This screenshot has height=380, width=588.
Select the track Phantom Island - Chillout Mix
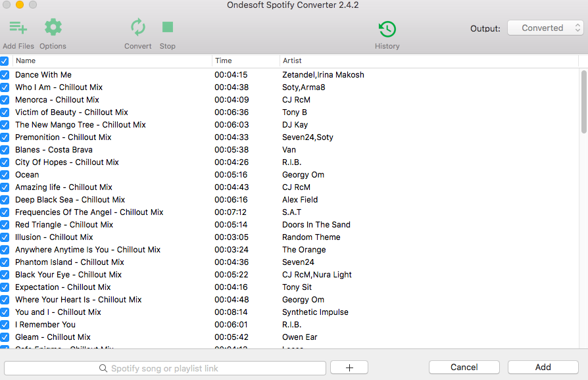(69, 262)
